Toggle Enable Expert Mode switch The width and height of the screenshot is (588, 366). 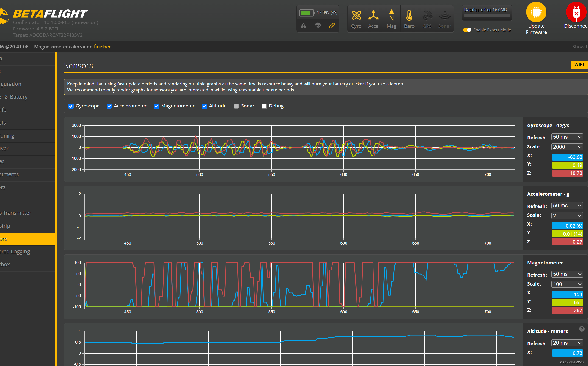coord(467,30)
